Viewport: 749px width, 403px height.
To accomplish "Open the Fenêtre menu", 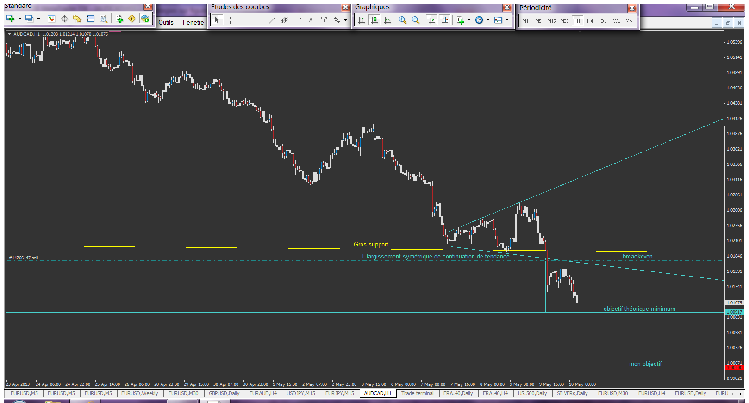I will pyautogui.click(x=193, y=22).
